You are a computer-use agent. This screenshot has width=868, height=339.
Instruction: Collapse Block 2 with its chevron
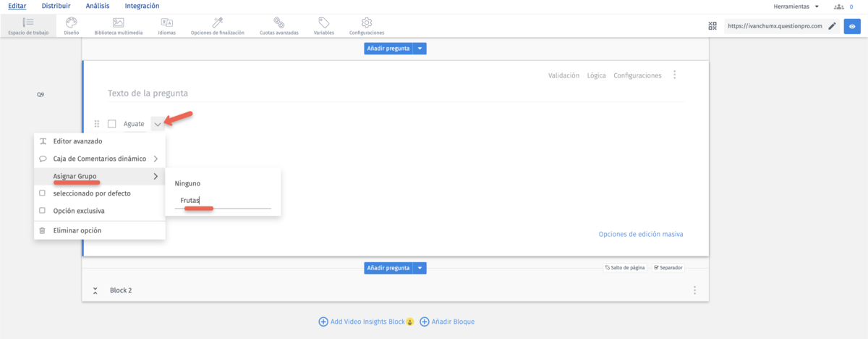95,290
